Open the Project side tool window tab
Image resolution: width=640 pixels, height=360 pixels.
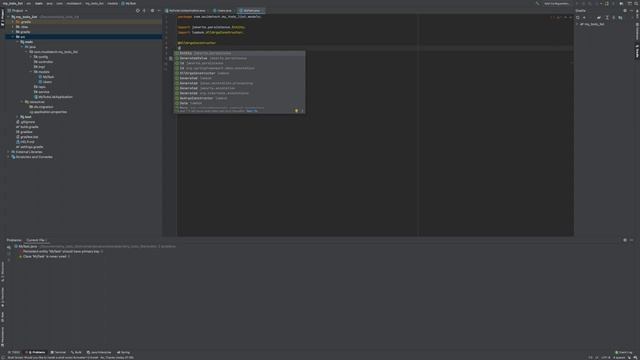coord(2,17)
